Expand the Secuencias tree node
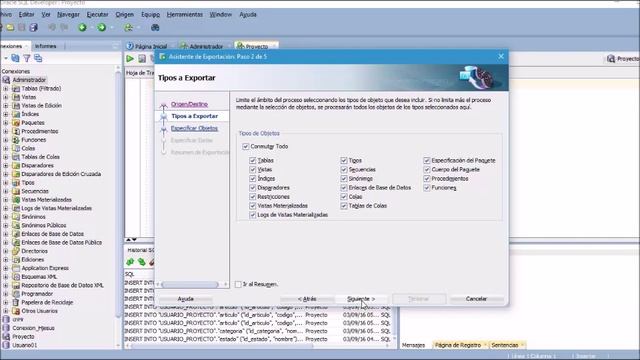 [6, 191]
